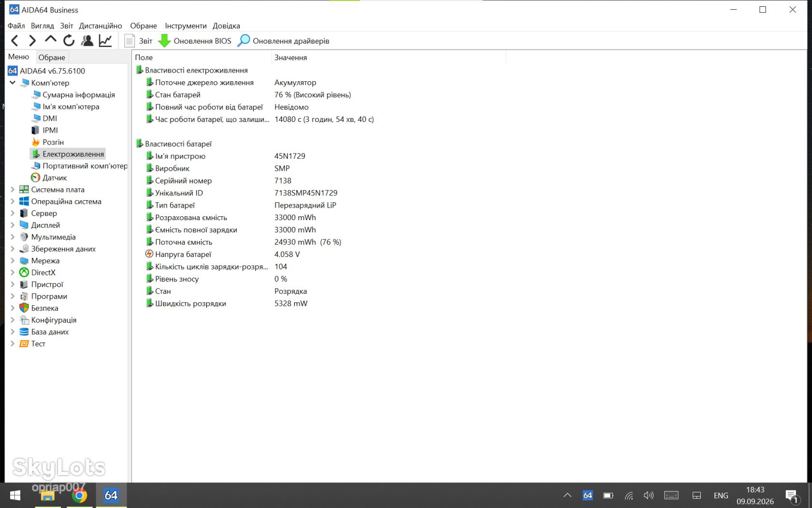Open the Файл menu
Image resolution: width=812 pixels, height=508 pixels.
16,26
